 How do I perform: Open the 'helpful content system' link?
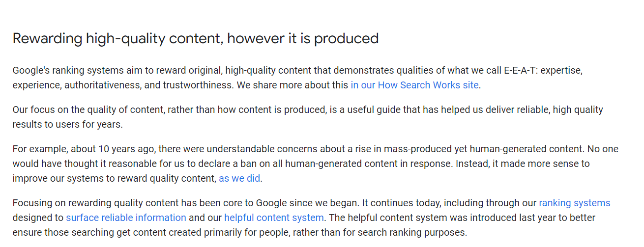tap(274, 218)
